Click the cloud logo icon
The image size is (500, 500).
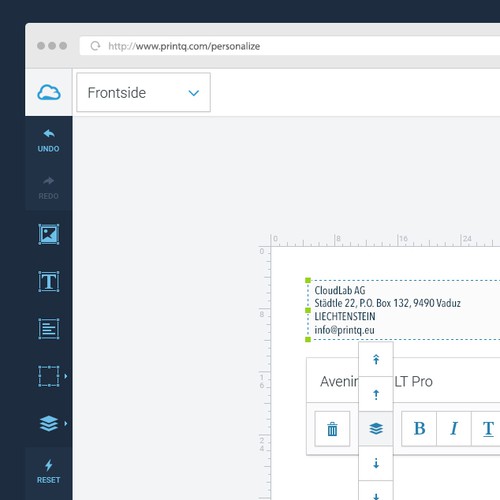pos(49,92)
